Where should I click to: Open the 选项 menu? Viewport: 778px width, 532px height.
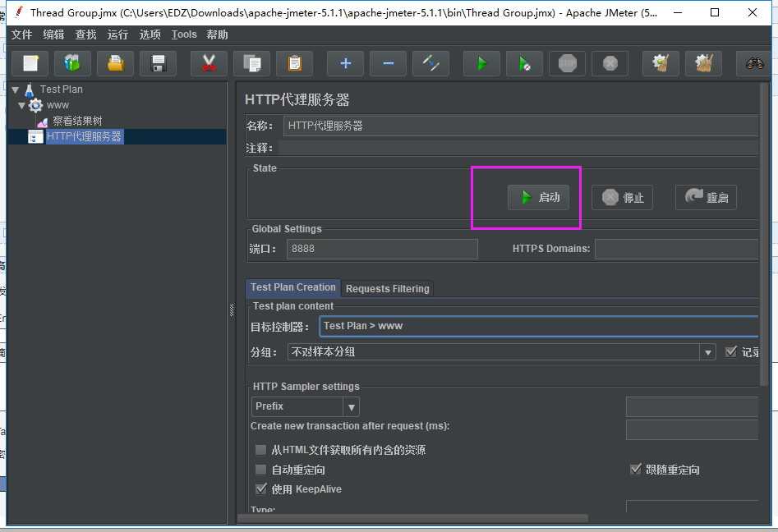(150, 34)
